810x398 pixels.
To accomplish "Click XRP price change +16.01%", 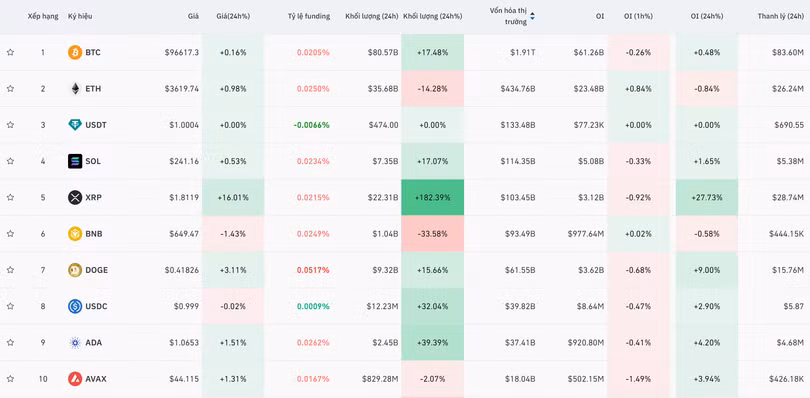I will [233, 197].
